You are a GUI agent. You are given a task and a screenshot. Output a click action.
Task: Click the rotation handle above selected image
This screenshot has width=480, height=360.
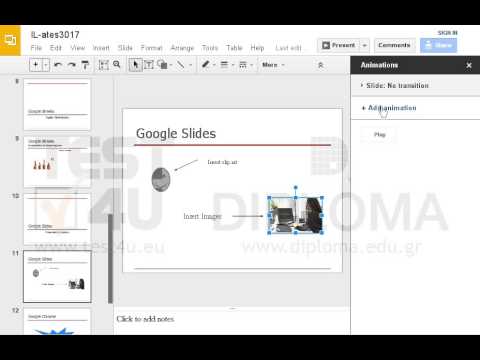click(295, 188)
